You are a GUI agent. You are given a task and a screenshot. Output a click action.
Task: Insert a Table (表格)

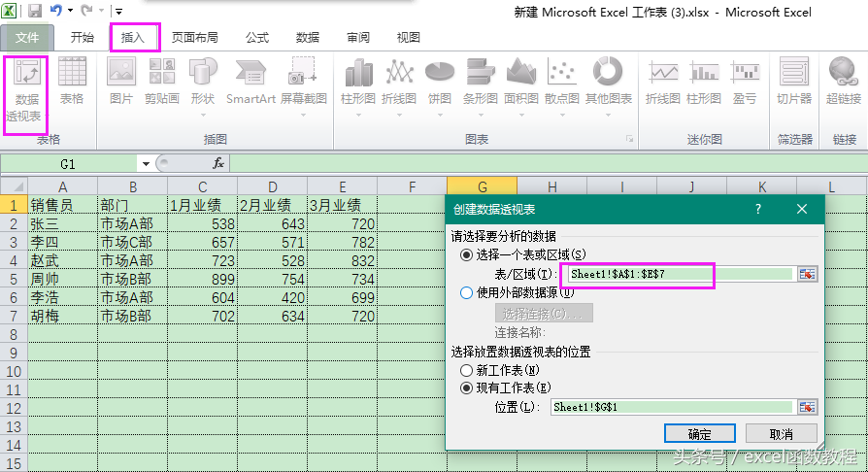[72, 81]
